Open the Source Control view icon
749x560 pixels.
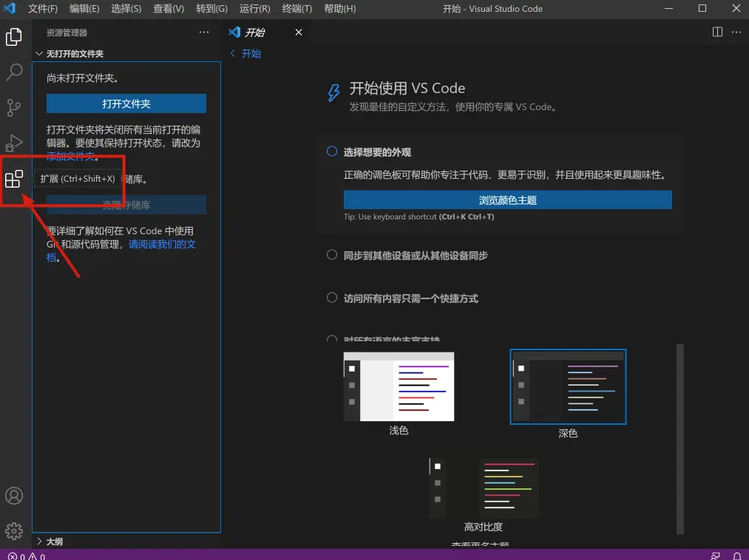pyautogui.click(x=14, y=107)
